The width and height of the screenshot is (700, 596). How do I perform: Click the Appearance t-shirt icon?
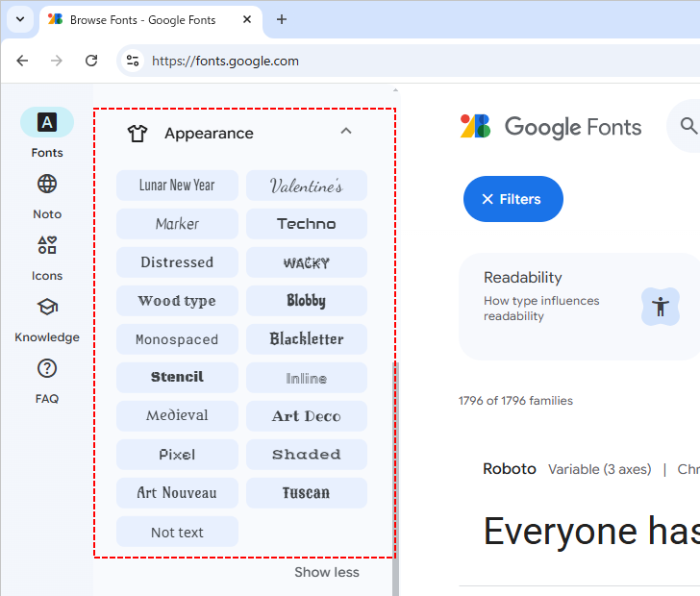(137, 133)
